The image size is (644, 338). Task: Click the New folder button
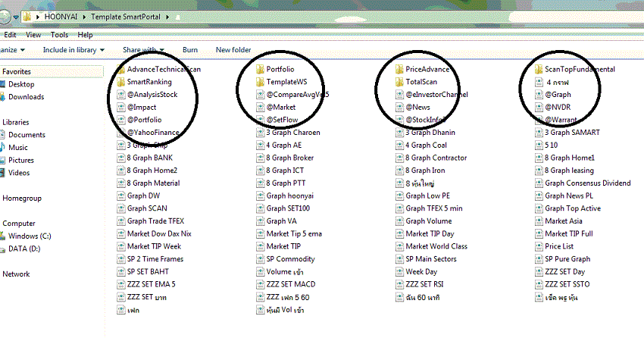[x=233, y=50]
